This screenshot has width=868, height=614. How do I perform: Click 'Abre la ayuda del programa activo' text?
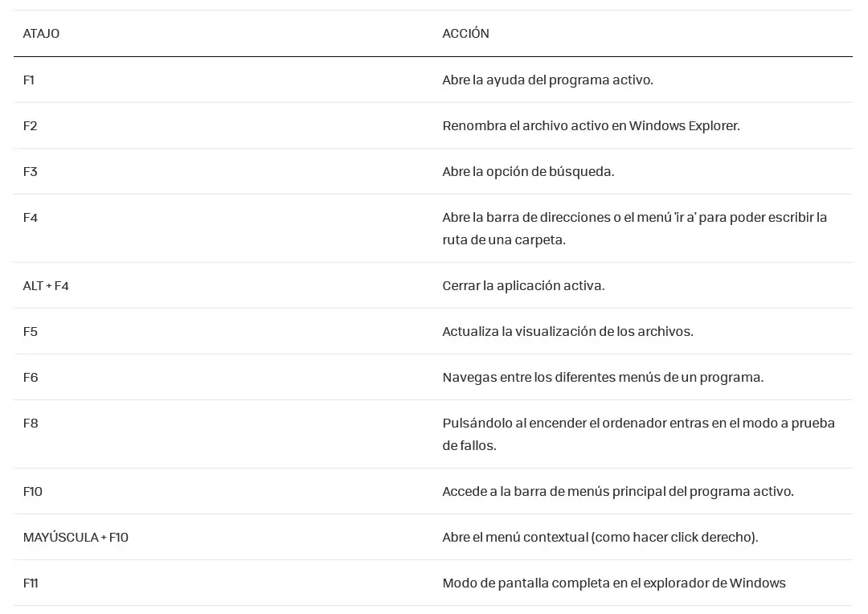tap(547, 80)
